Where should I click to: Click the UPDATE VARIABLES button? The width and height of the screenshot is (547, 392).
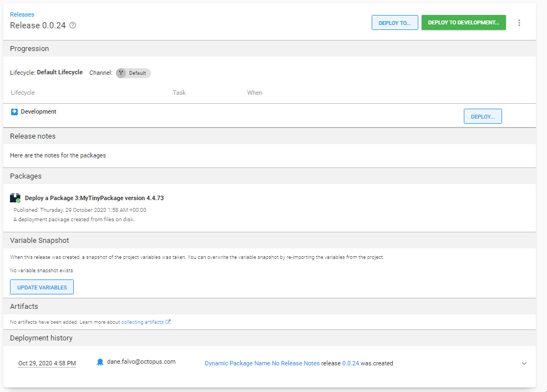point(42,287)
